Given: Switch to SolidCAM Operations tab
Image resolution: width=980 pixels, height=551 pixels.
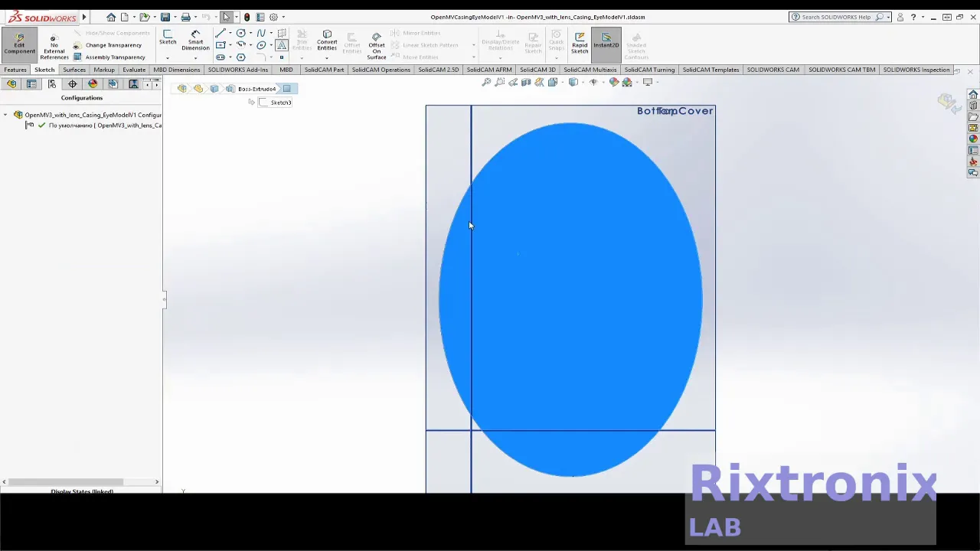Looking at the screenshot, I should 381,70.
